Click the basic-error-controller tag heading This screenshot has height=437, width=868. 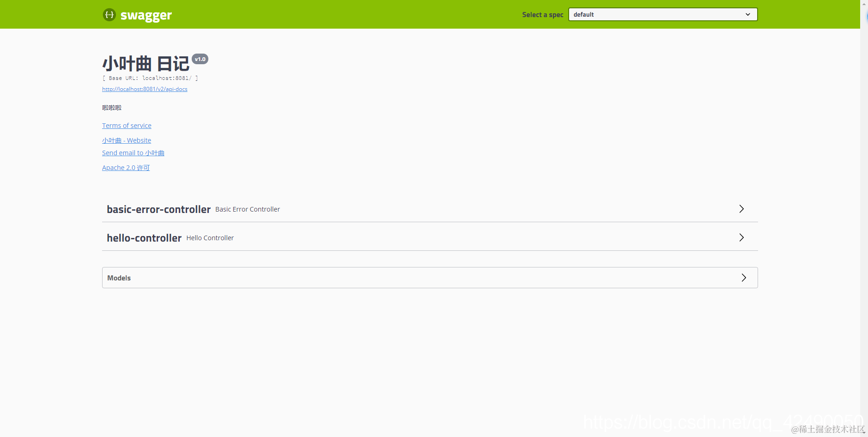pyautogui.click(x=158, y=209)
